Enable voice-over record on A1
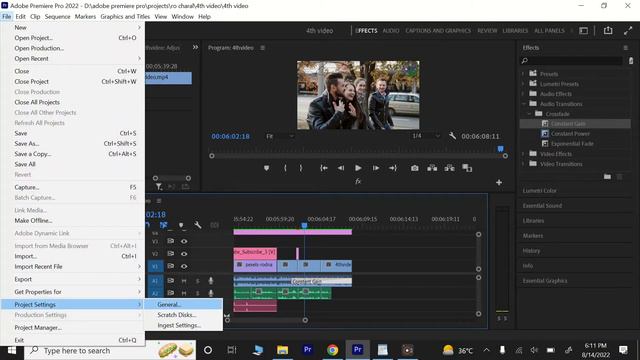Image resolution: width=640 pixels, height=360 pixels. click(x=211, y=281)
